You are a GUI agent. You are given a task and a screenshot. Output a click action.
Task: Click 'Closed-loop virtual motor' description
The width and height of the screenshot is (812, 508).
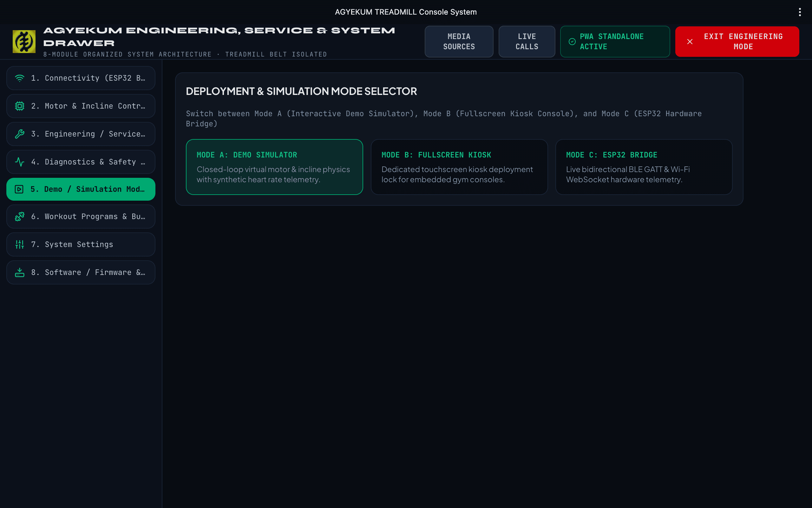[273, 174]
